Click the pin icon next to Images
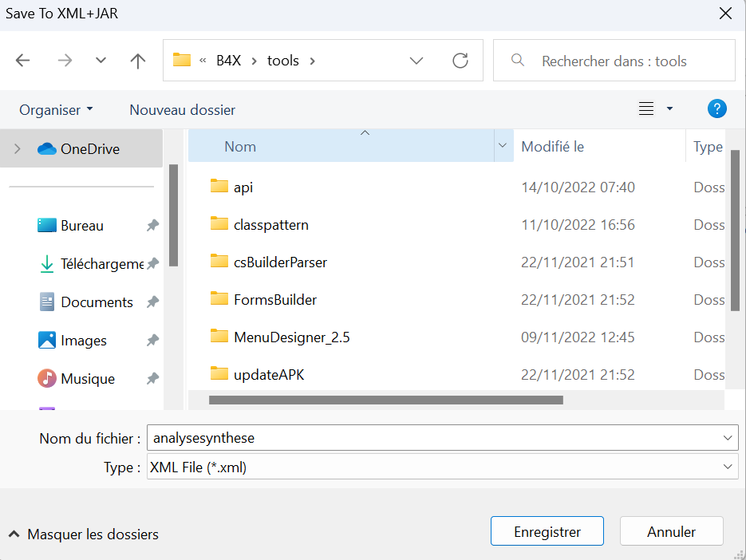Image resolution: width=746 pixels, height=560 pixels. pyautogui.click(x=152, y=340)
